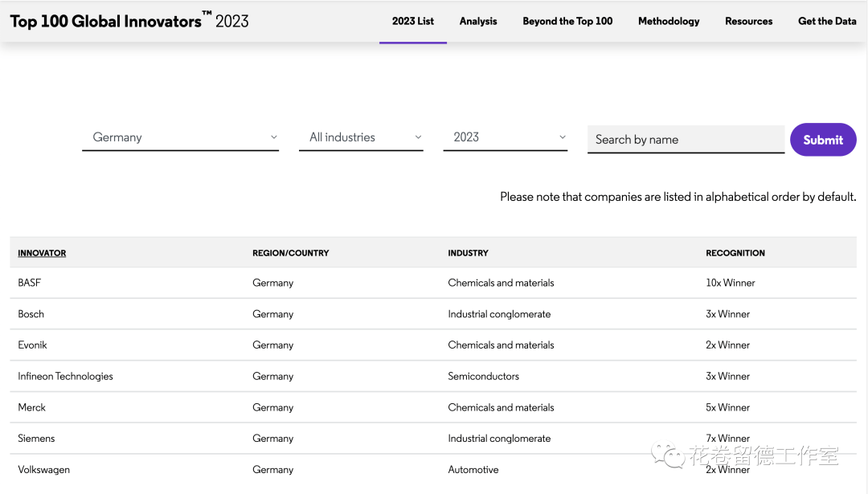Click Infineon Technologies' 3x Winner recognition
The image size is (868, 494).
727,376
